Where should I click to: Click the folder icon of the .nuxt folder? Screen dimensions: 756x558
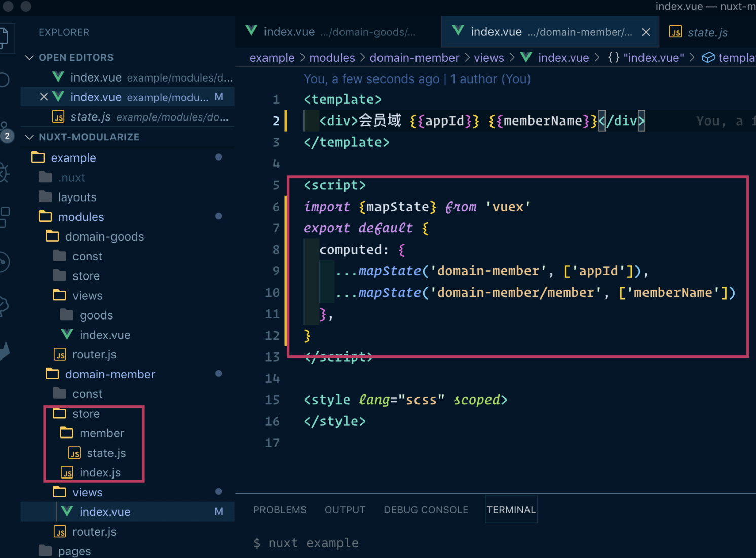tap(45, 177)
